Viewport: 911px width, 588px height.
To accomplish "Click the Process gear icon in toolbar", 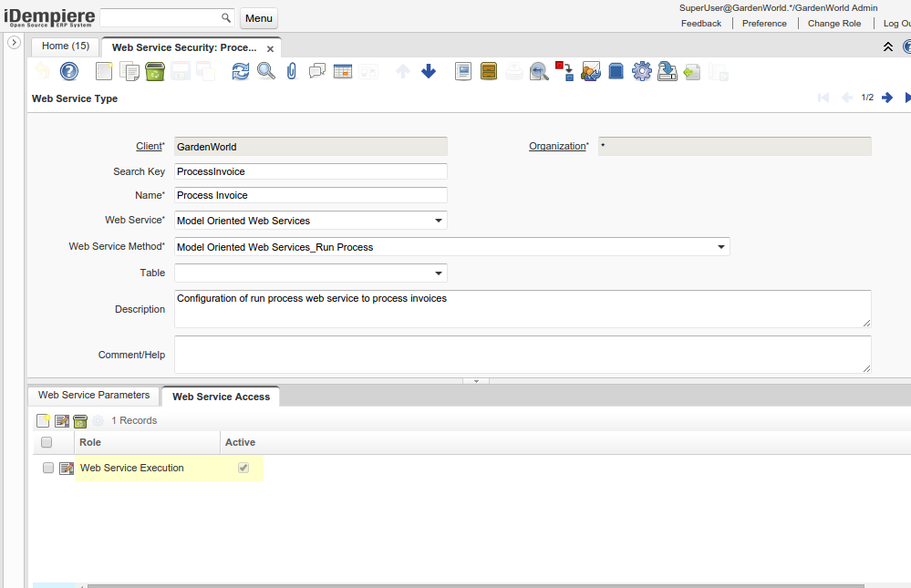I will pos(641,71).
